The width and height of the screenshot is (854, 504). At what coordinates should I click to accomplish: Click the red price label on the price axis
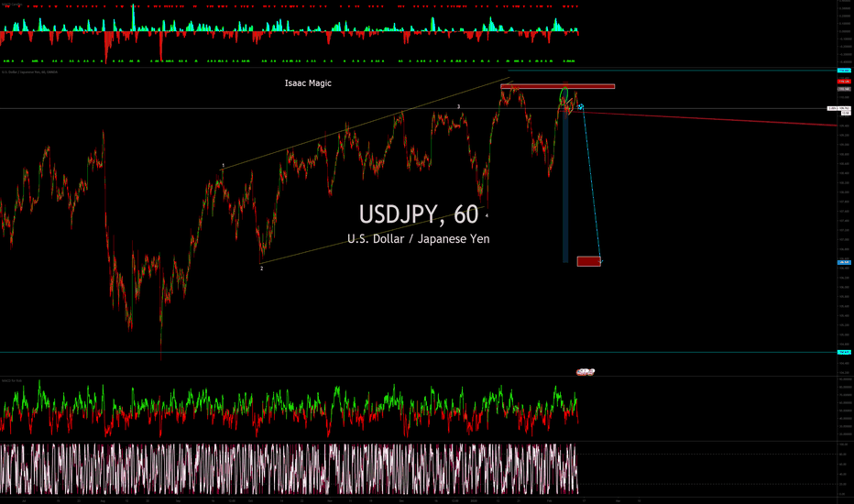(844, 82)
